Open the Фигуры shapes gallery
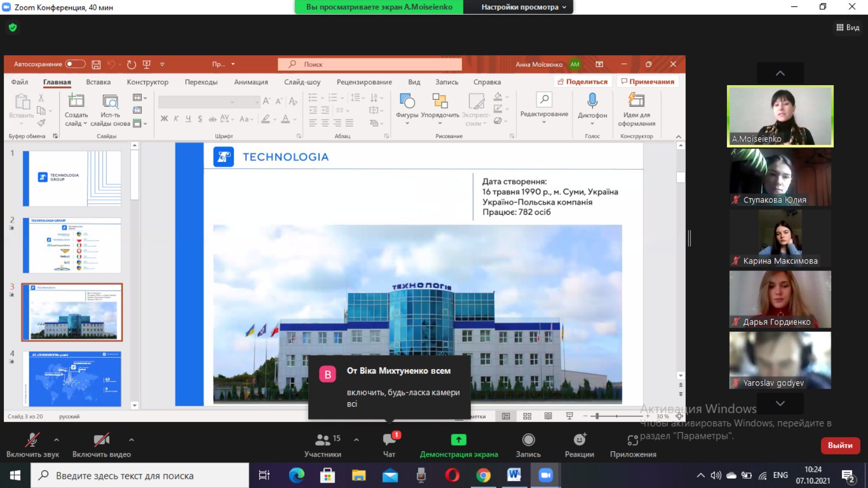 point(407,101)
